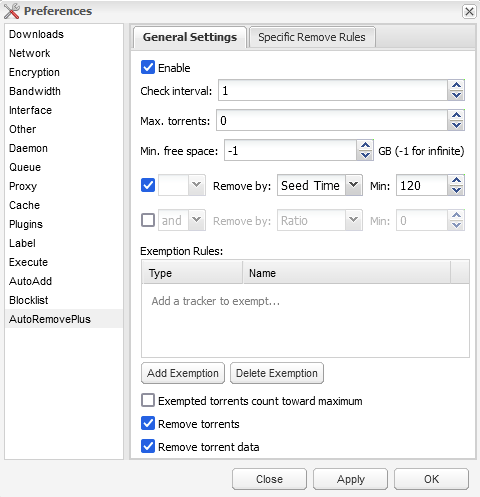Enable the second 'and' rule checkbox
Screen dimensions: 480x497
pos(148,220)
